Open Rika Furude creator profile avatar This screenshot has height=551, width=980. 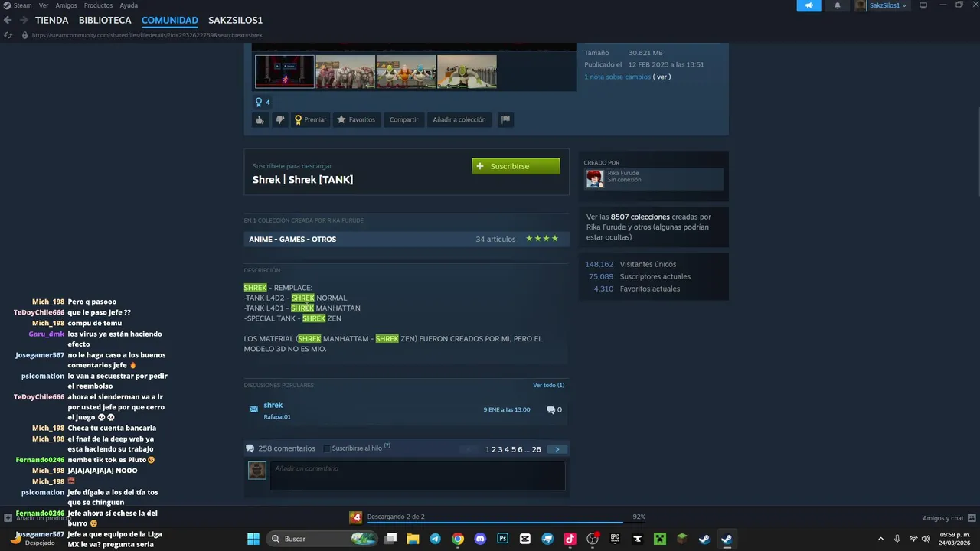pyautogui.click(x=595, y=178)
